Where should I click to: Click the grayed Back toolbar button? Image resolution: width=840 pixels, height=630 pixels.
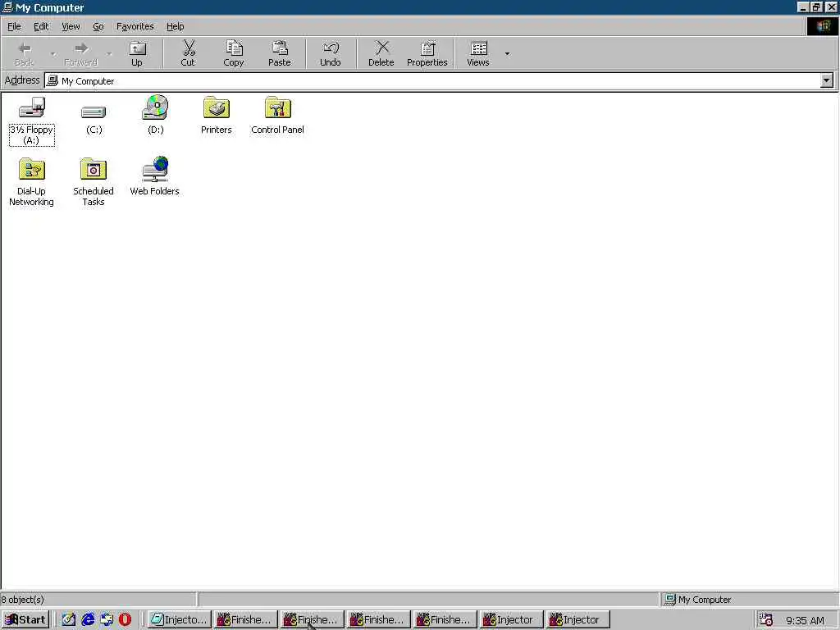[x=24, y=53]
